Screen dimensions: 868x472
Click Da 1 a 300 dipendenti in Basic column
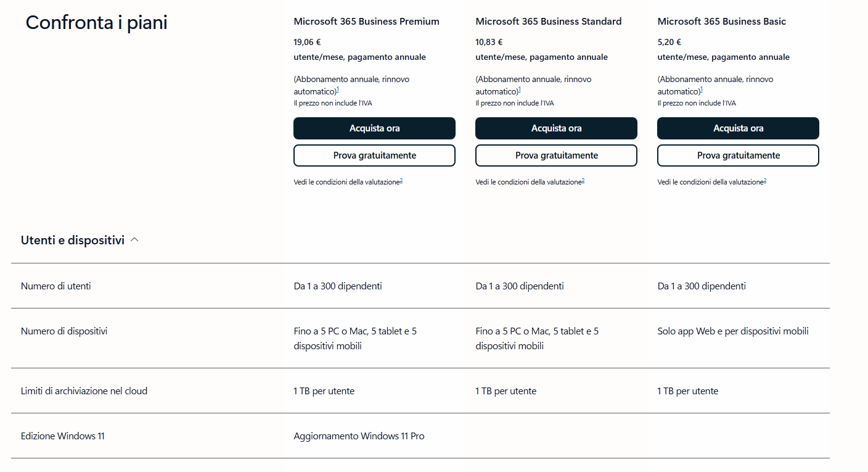point(702,286)
